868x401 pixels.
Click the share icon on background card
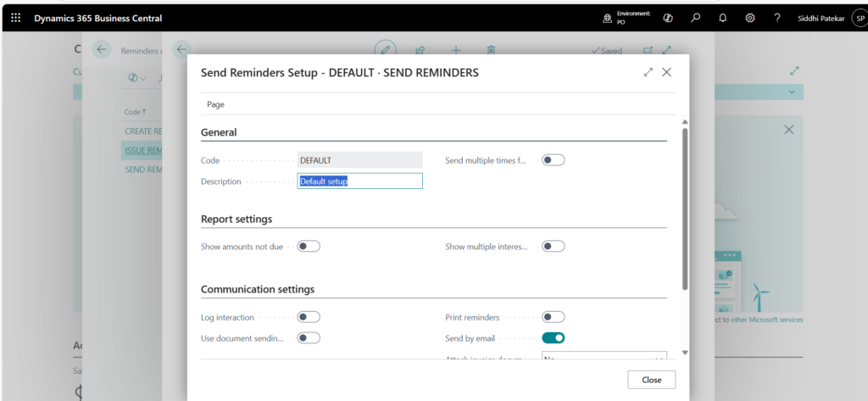(x=420, y=50)
